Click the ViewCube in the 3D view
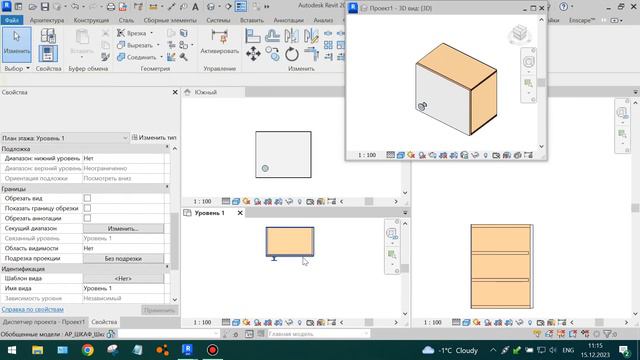Image resolution: width=640 pixels, height=360 pixels. pyautogui.click(x=520, y=33)
